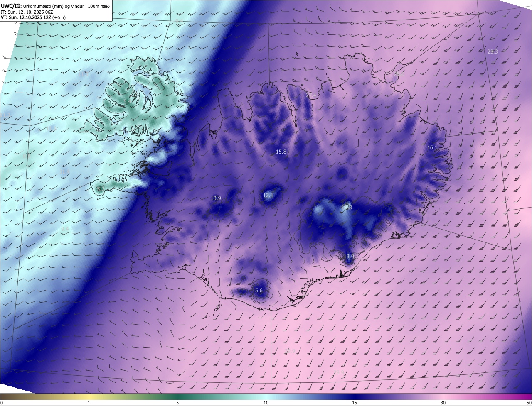
Task: Click the 15.6 value on the map
Action: (x=258, y=291)
